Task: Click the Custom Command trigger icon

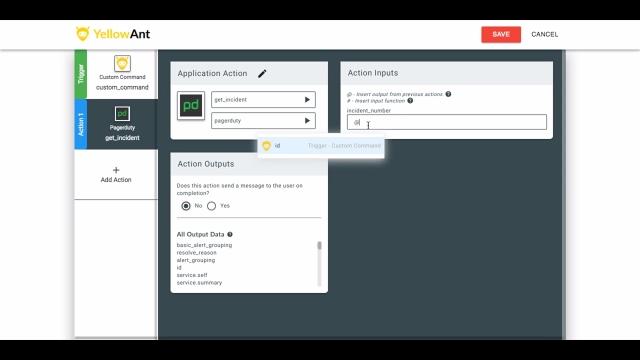Action: pyautogui.click(x=122, y=64)
